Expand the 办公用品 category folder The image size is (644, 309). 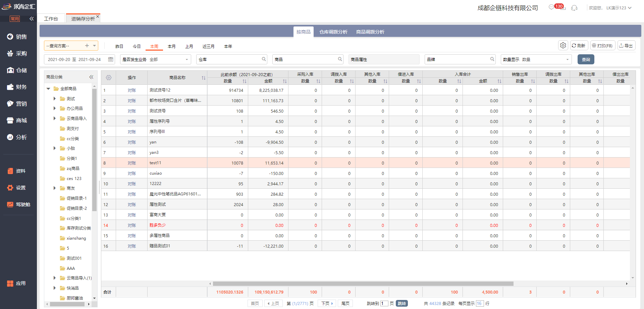tap(55, 108)
